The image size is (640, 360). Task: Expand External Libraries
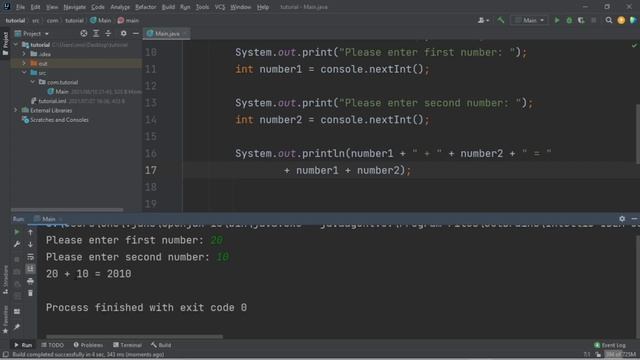pyautogui.click(x=16, y=110)
